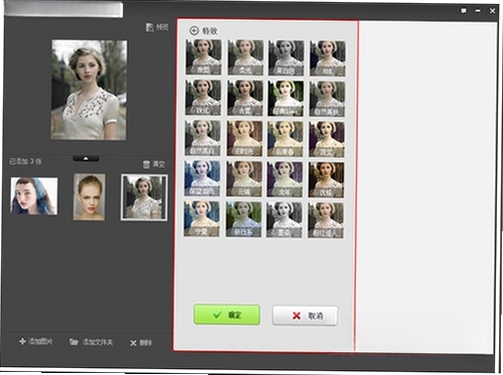Click the trash icon labeled 清空
The width and height of the screenshot is (503, 375).
tap(146, 164)
